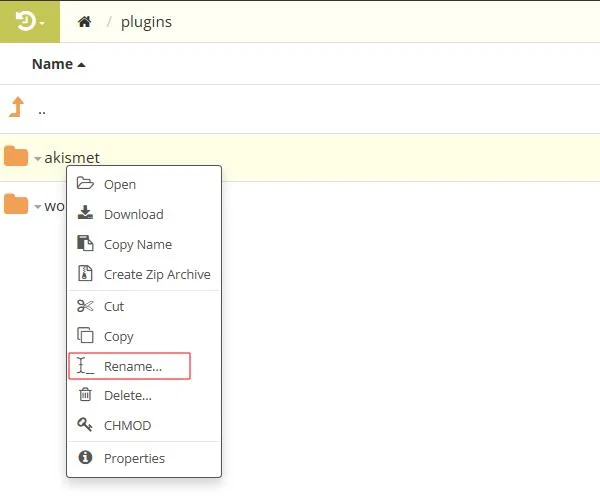Image resolution: width=600 pixels, height=496 pixels.
Task: Expand the akismet folder dropdown arrow
Action: pos(37,158)
